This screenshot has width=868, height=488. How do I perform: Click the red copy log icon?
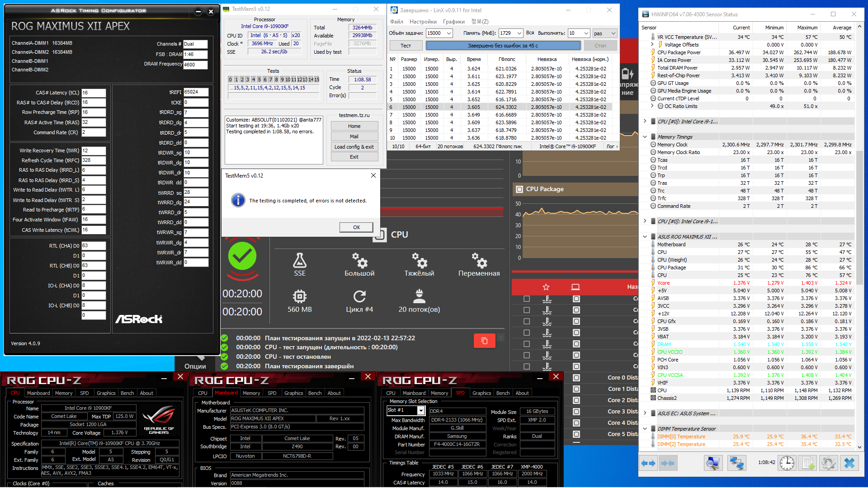click(484, 341)
